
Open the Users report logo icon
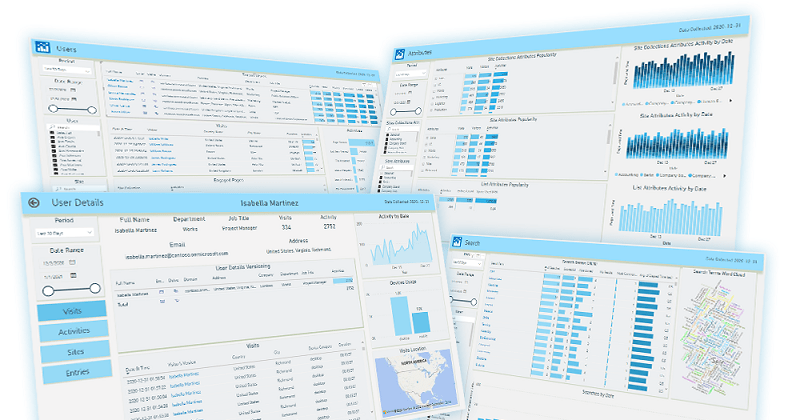(43, 47)
